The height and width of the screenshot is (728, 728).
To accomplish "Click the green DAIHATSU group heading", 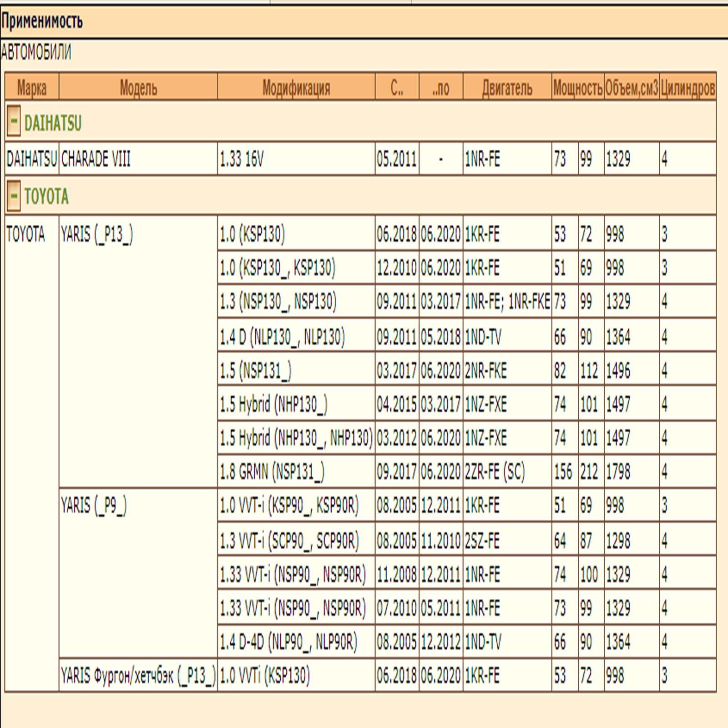I will tap(53, 123).
